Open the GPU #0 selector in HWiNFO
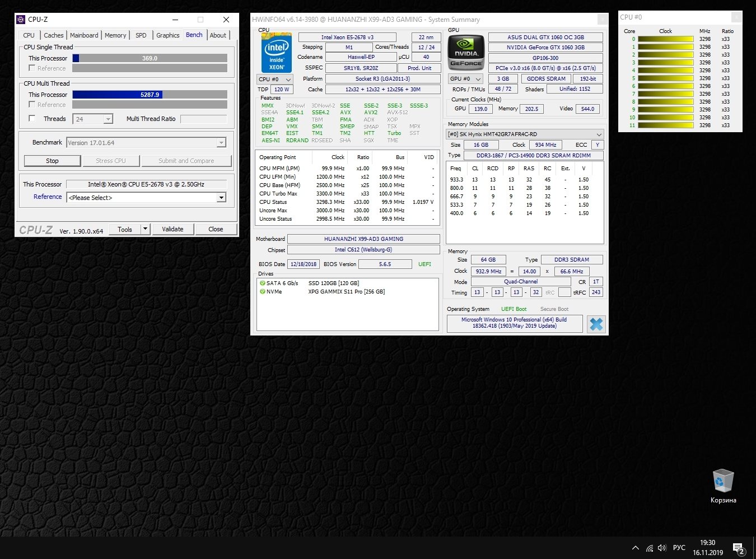 (466, 79)
